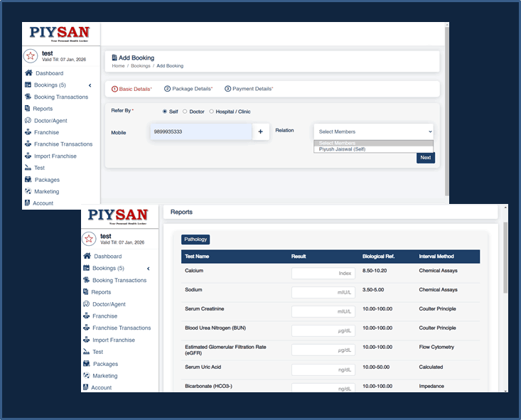Click Bookings calendar icon in Add Booking window
The height and width of the screenshot is (420, 521).
(28, 85)
